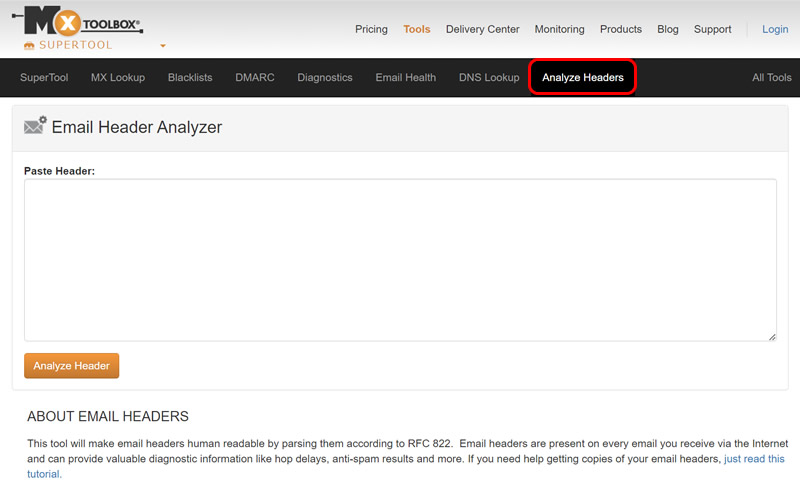Screen dimensions: 800x486
Task: Select the DMARC tab
Action: point(255,78)
